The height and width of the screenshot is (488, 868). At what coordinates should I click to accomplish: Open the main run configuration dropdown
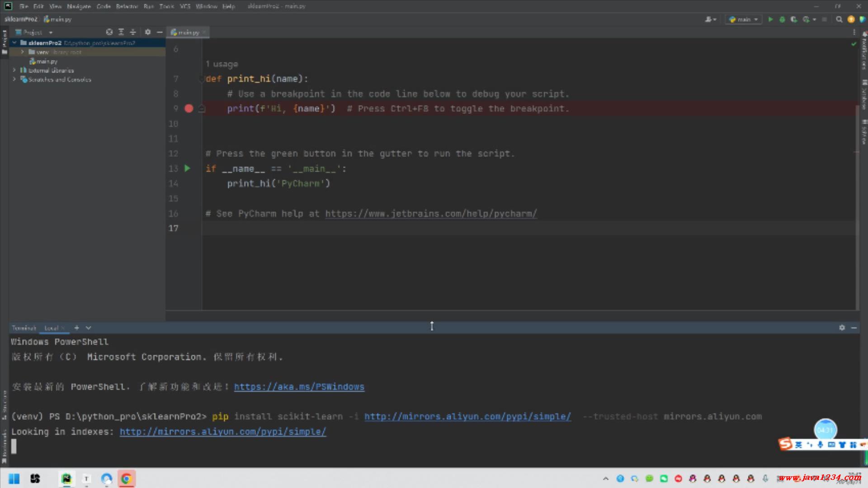click(x=744, y=19)
